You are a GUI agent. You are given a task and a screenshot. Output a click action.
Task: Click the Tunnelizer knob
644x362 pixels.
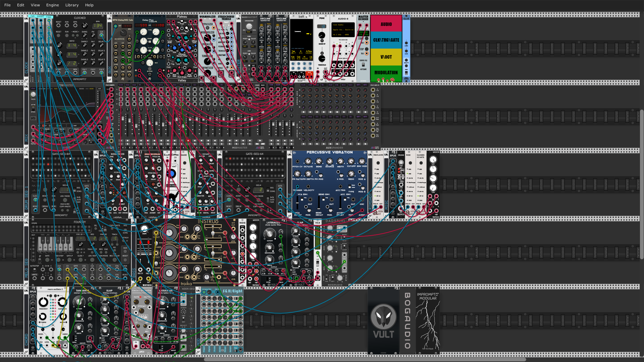(x=208, y=62)
